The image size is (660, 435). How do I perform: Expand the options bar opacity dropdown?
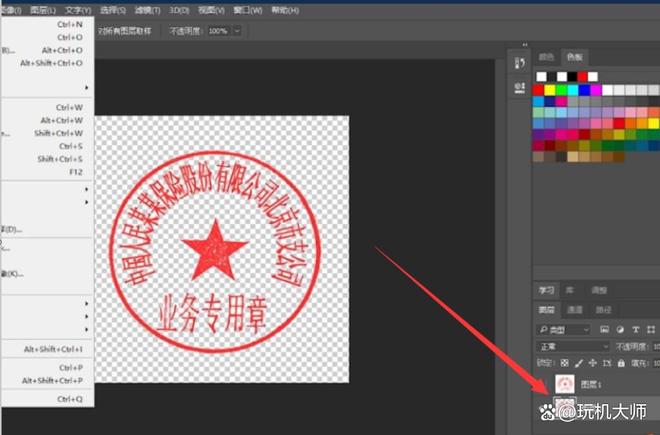click(236, 31)
